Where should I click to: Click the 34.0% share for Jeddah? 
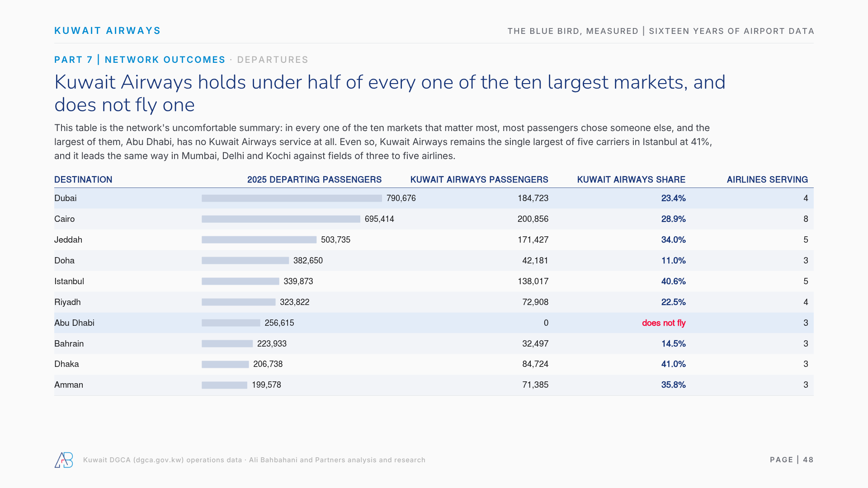(x=673, y=240)
